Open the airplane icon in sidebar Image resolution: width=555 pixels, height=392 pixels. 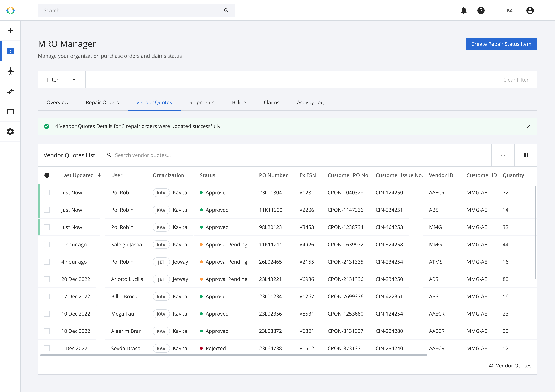pyautogui.click(x=10, y=71)
